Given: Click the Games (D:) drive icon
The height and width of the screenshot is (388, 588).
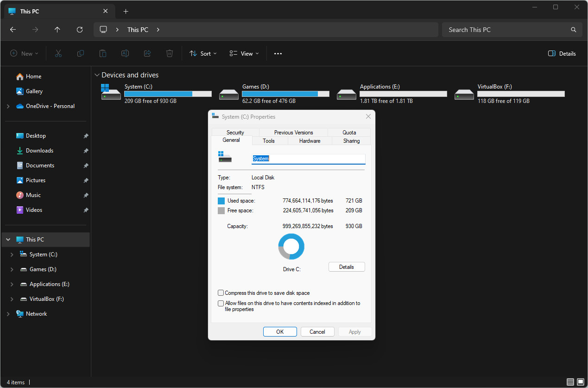Looking at the screenshot, I should (x=229, y=94).
